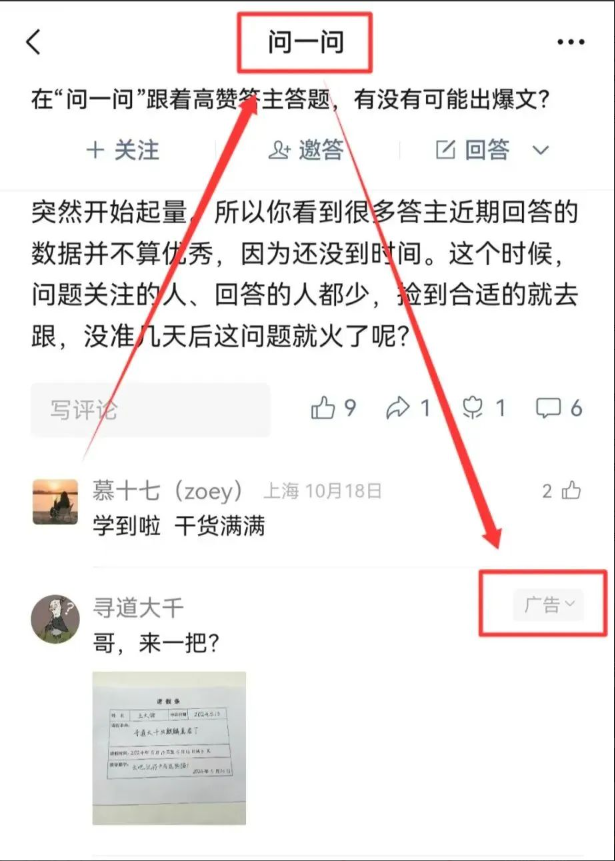
Task: View 慕十七 user avatar profile
Action: (55, 501)
